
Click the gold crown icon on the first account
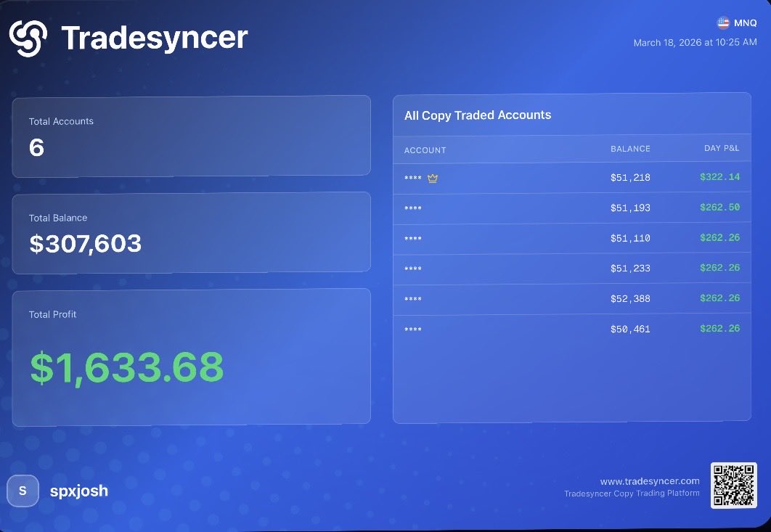pos(432,178)
